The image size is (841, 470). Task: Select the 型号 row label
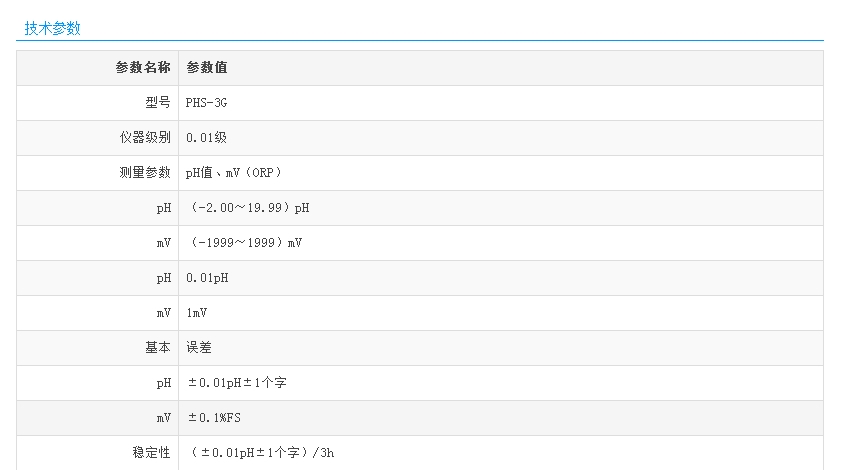(157, 103)
